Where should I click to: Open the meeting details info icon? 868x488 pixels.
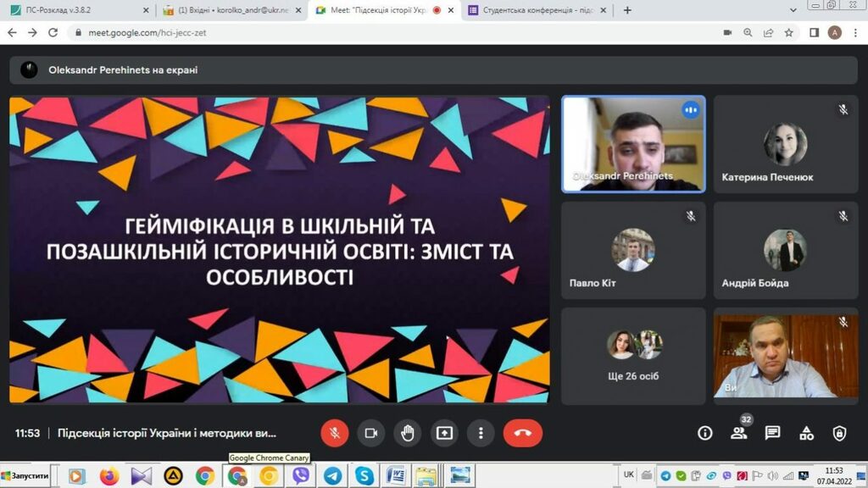(x=704, y=433)
